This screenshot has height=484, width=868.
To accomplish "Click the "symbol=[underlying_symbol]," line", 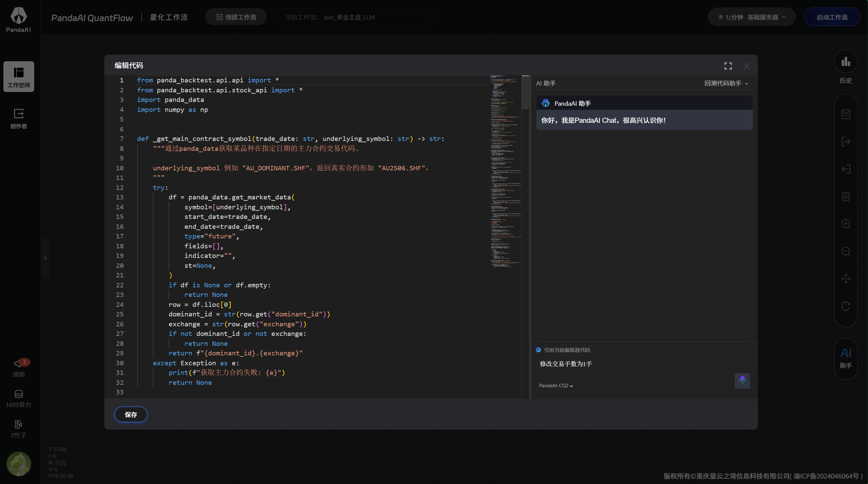I will pos(237,207).
